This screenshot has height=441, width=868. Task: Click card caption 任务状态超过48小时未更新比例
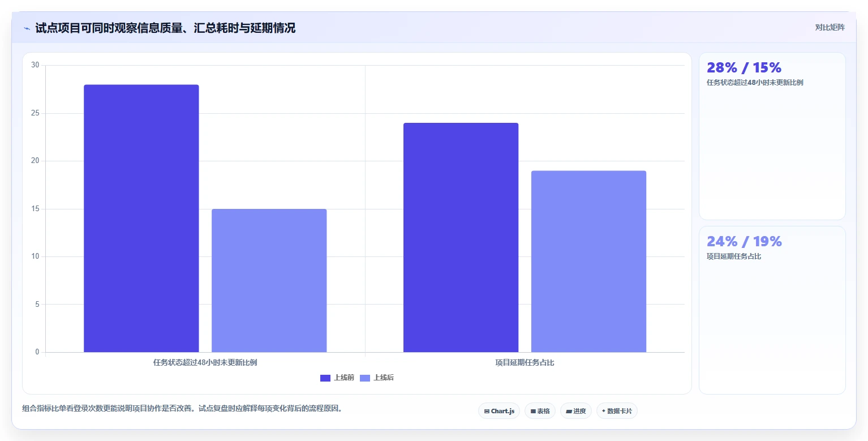755,83
